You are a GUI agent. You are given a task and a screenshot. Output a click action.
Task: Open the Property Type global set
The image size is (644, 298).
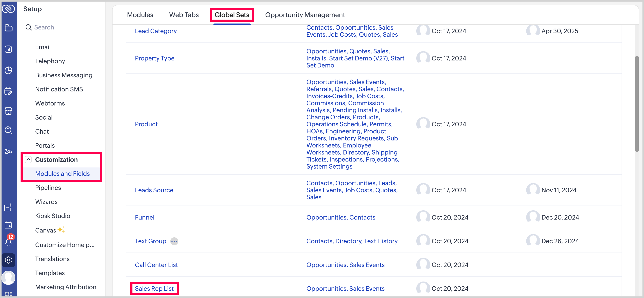pyautogui.click(x=155, y=58)
